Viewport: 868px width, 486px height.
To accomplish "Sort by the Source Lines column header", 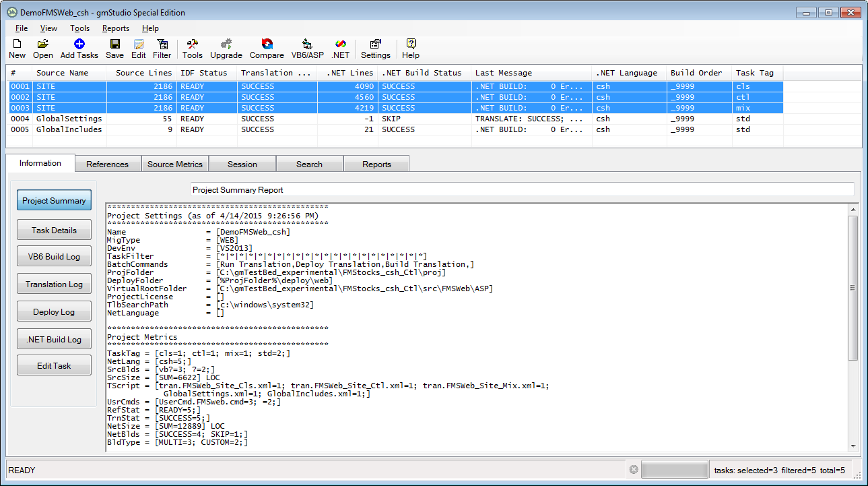I will pos(143,73).
